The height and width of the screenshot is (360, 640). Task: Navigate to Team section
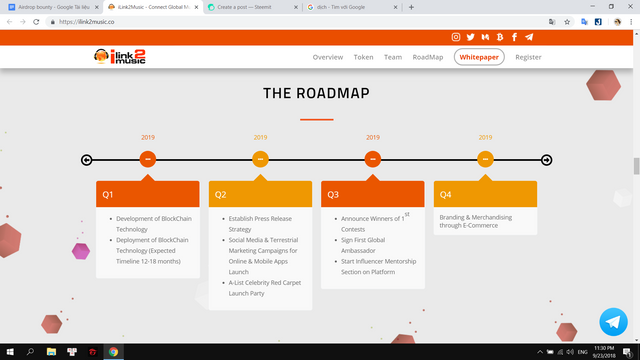(x=393, y=57)
